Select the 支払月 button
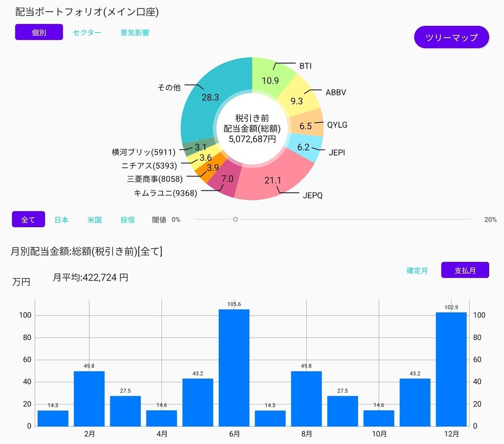 [465, 270]
